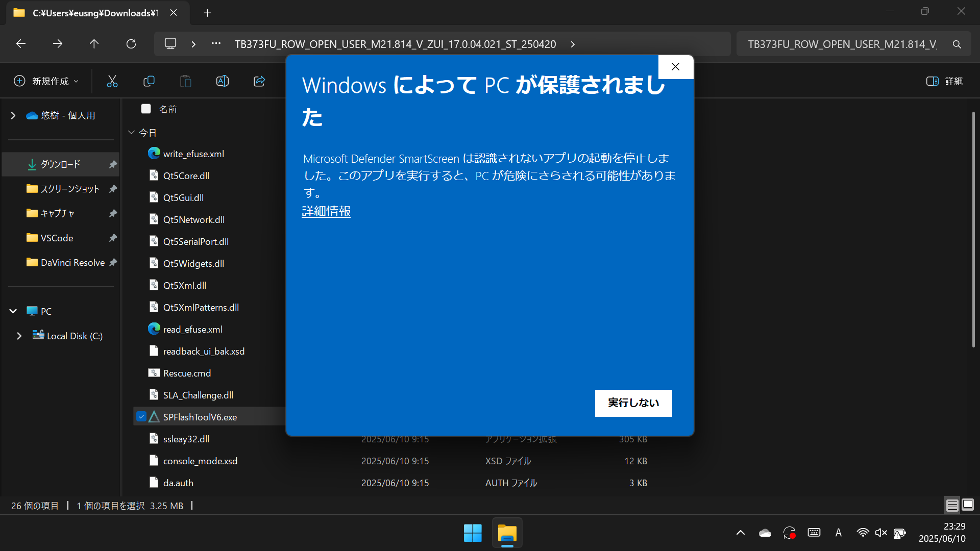The width and height of the screenshot is (980, 551).
Task: Tick the select-all checkbox beside 名前
Action: click(146, 109)
